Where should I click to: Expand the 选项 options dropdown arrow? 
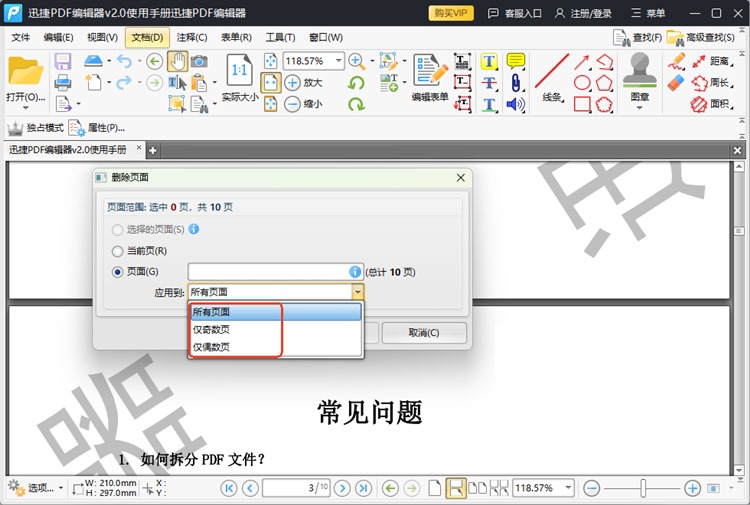coord(61,488)
